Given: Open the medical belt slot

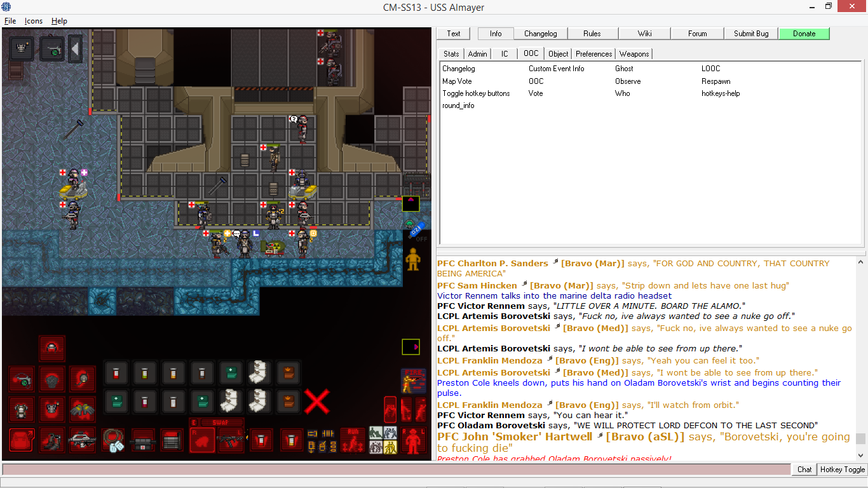Looking at the screenshot, I should click(x=143, y=440).
